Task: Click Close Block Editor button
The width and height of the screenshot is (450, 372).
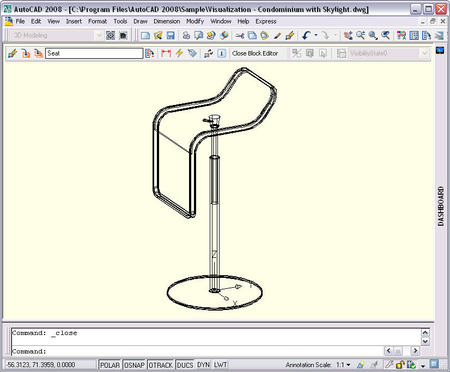Action: pos(255,53)
